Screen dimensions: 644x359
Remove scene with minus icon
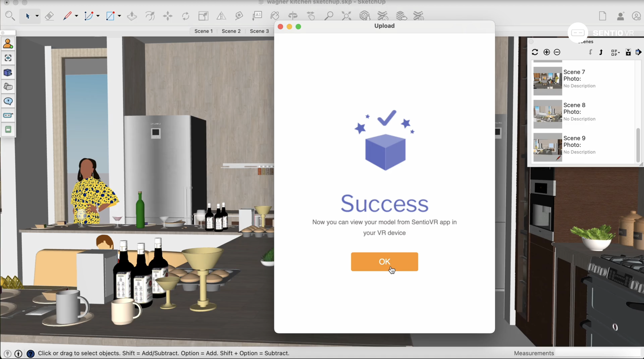tap(557, 52)
